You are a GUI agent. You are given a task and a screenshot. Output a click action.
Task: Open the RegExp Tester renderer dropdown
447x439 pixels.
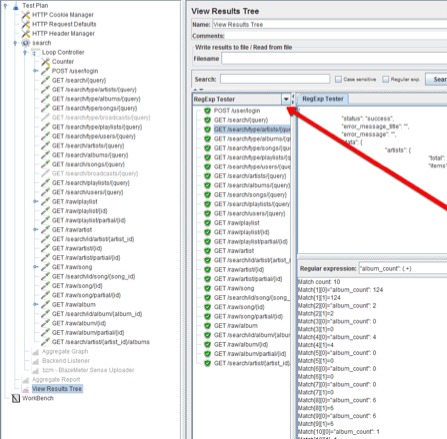tap(286, 99)
